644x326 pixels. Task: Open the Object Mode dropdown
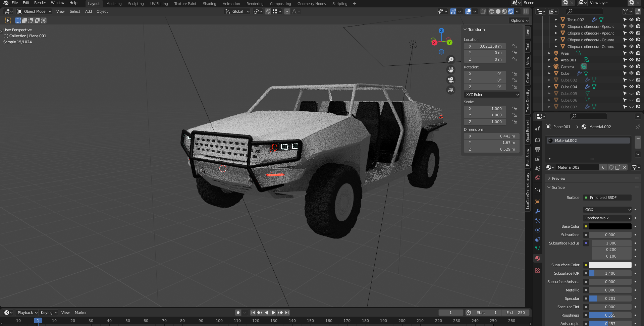point(34,11)
